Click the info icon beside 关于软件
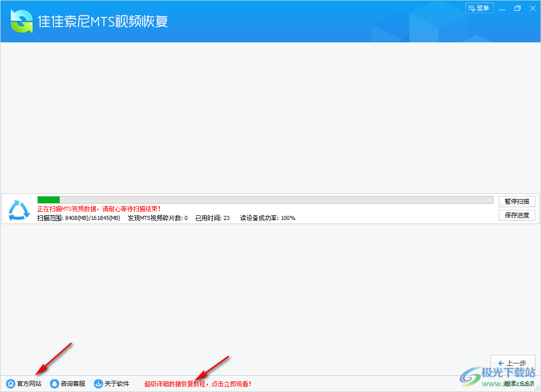Screen dimensions: 541x392 pyautogui.click(x=99, y=384)
